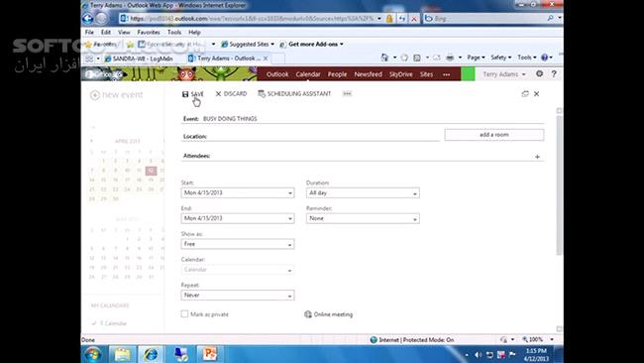
Task: Toggle the Mark as private checkbox
Action: click(184, 314)
